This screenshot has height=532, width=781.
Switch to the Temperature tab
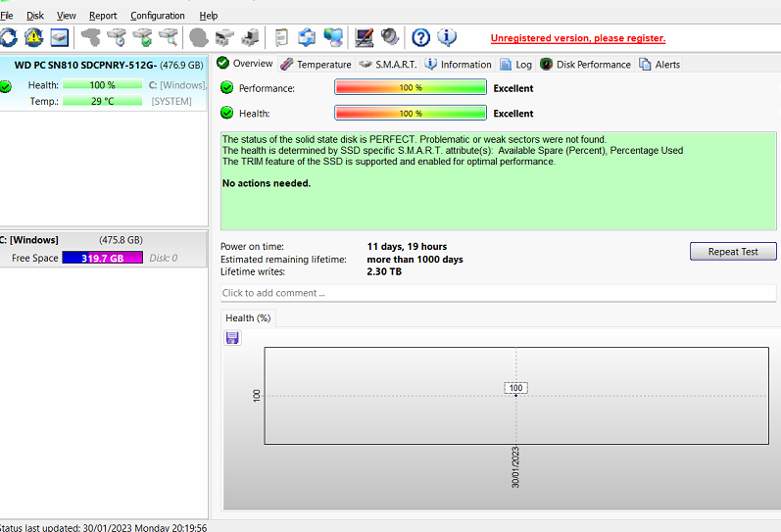[316, 65]
